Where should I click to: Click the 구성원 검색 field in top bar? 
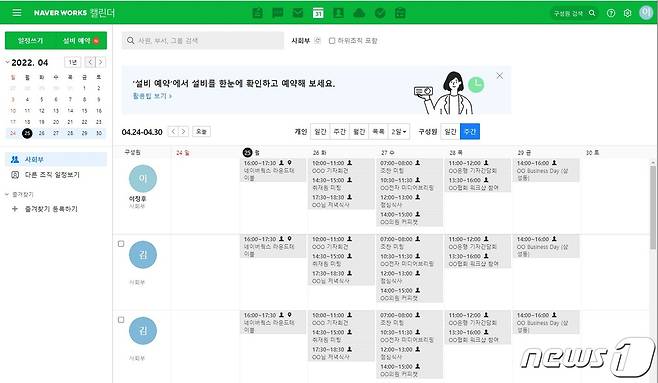point(574,13)
